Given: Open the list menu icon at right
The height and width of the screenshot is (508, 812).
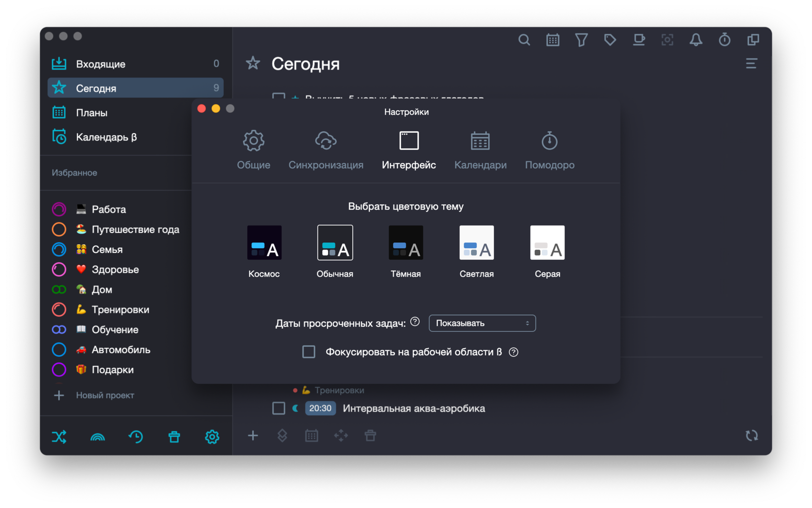Looking at the screenshot, I should pyautogui.click(x=751, y=63).
